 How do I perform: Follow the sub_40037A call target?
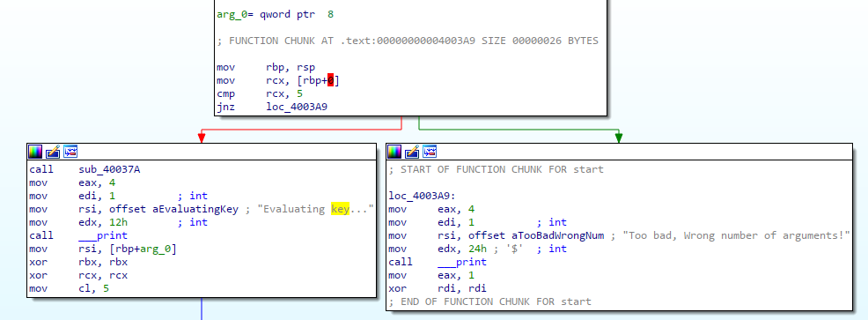coord(109,169)
